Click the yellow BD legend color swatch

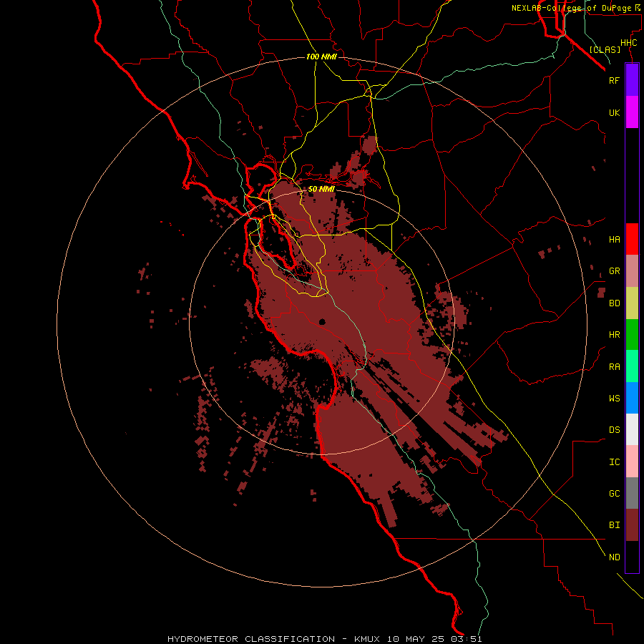tap(632, 303)
